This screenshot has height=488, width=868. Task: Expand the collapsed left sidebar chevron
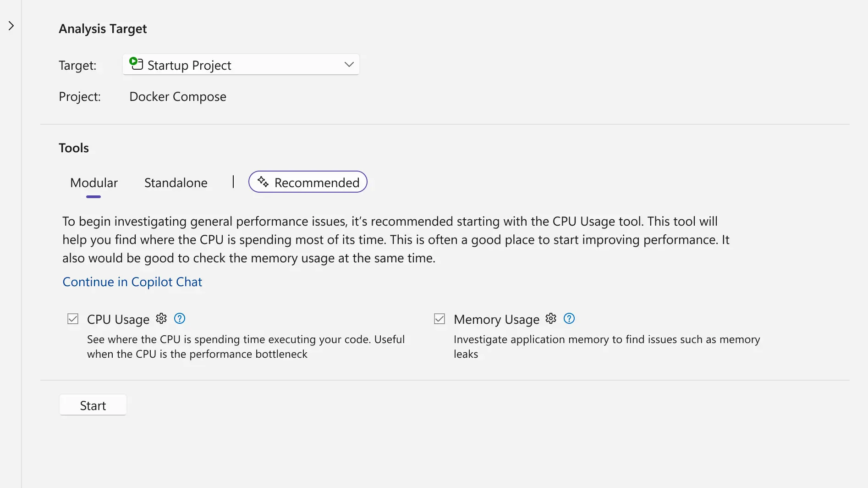[11, 26]
